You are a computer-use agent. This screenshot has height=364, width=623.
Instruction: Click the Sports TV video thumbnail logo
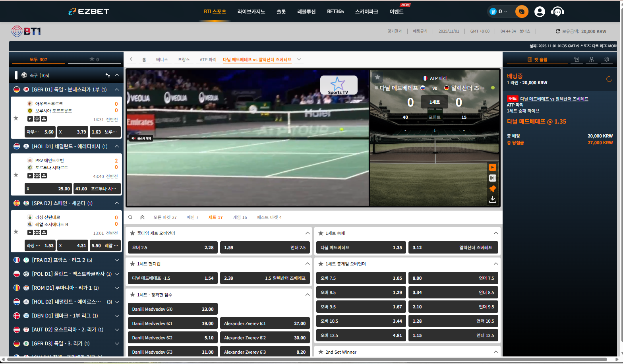tap(339, 85)
